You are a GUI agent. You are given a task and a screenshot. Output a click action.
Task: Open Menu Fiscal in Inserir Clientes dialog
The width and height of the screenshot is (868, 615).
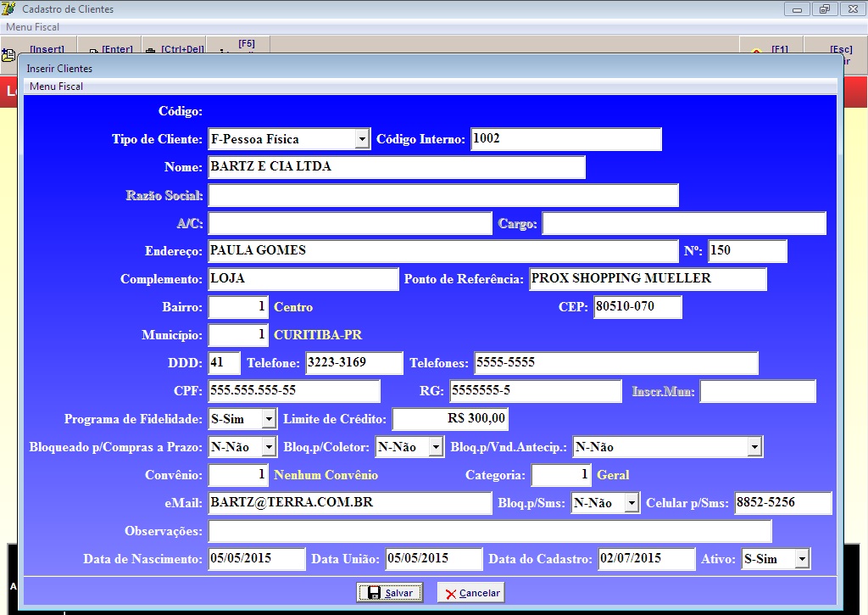click(56, 87)
